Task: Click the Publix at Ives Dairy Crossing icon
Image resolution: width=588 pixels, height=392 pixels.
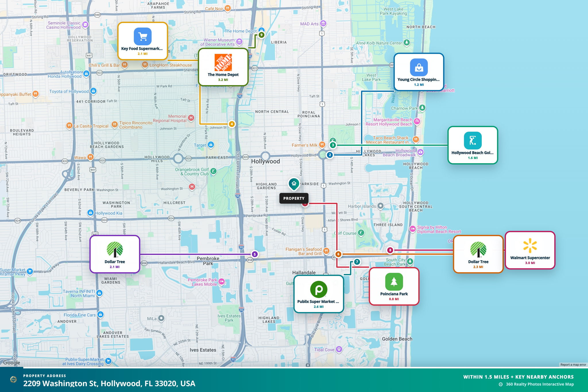Action: pyautogui.click(x=108, y=361)
